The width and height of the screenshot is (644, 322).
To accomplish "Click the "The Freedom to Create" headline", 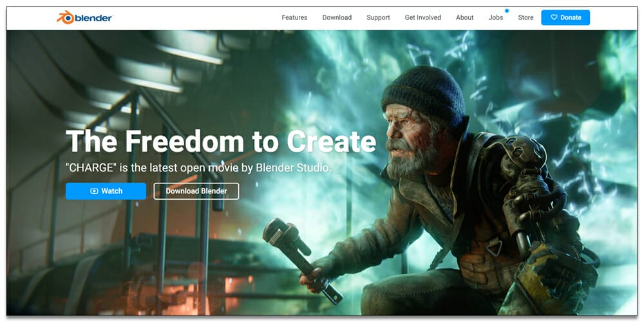I will click(221, 141).
